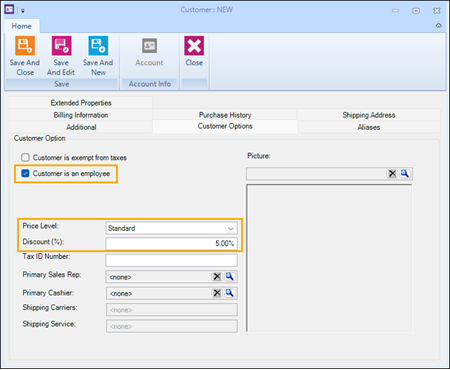Clear the Picture field with X icon
This screenshot has height=370, width=450.
tap(392, 173)
